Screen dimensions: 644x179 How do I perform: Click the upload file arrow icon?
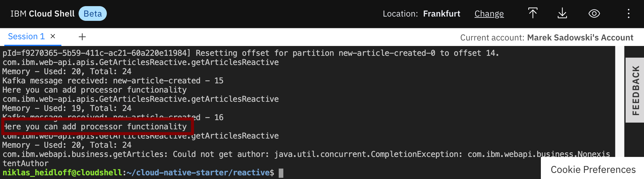tap(533, 13)
